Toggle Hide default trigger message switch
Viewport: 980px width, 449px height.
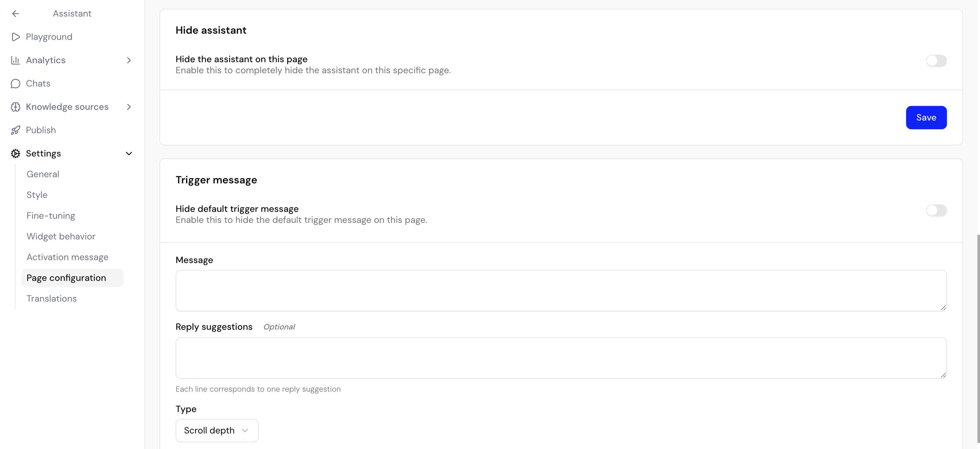(936, 210)
